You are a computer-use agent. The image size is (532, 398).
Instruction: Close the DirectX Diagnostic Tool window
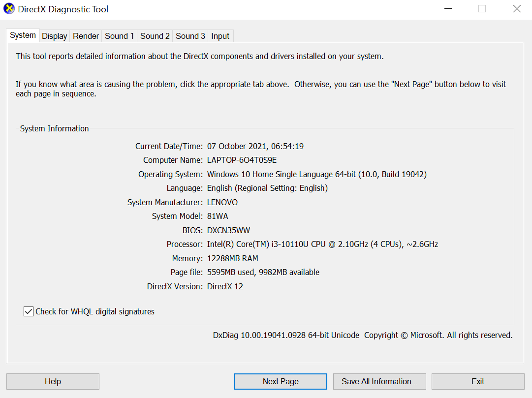[x=517, y=9]
